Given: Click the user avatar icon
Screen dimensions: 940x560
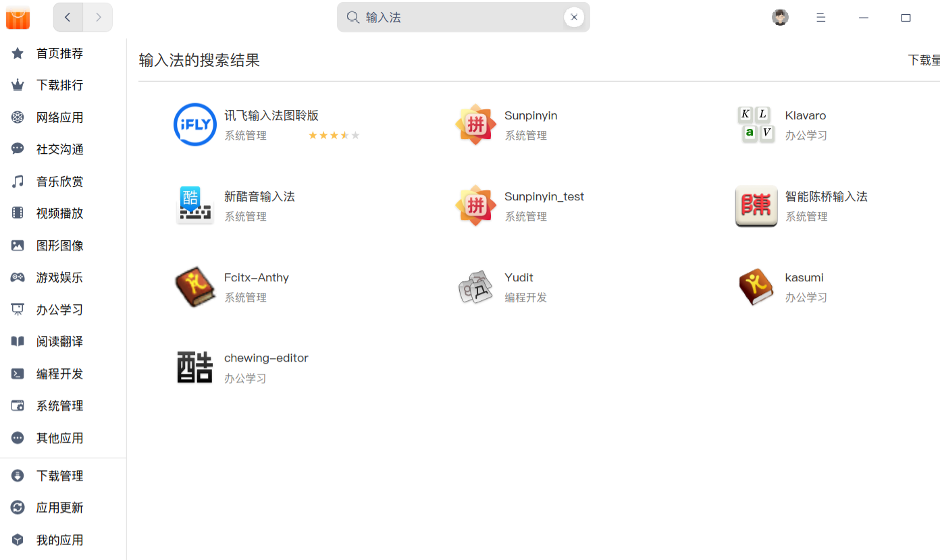Looking at the screenshot, I should [781, 18].
